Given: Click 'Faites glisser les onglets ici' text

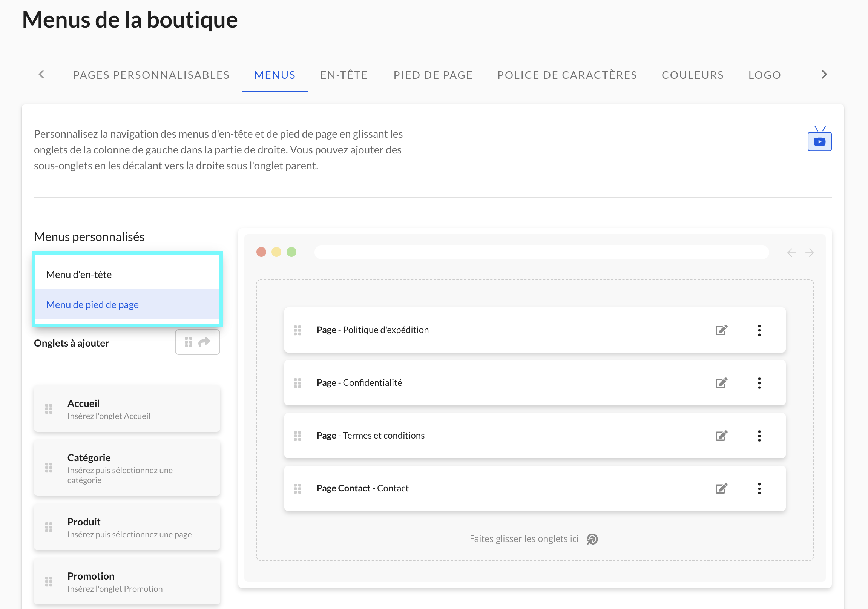Looking at the screenshot, I should click(x=524, y=539).
